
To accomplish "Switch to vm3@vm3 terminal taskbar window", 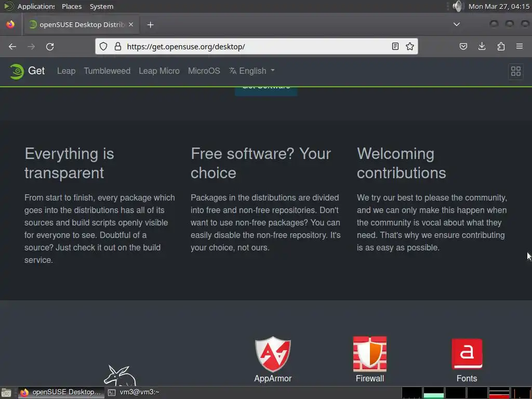I will click(134, 393).
